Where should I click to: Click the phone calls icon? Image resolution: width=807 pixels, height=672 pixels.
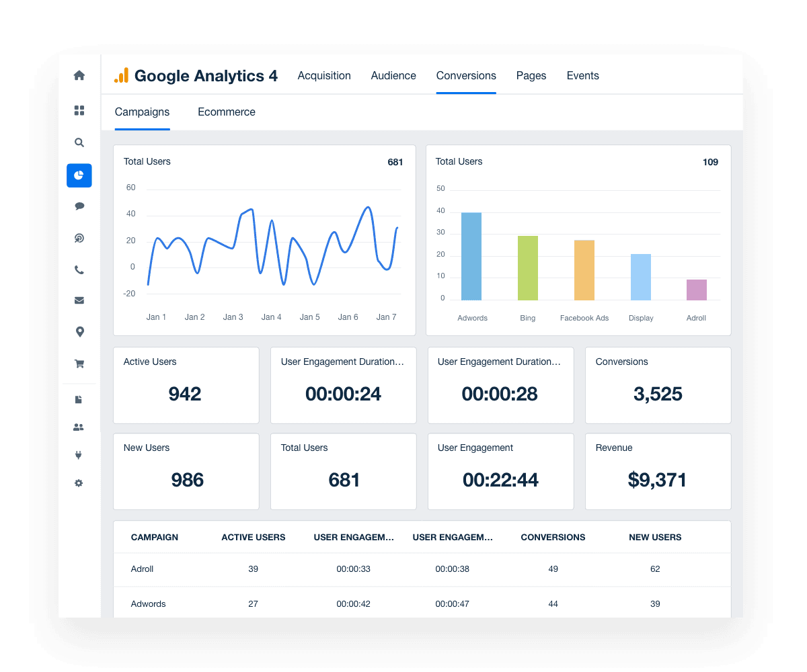(x=79, y=269)
